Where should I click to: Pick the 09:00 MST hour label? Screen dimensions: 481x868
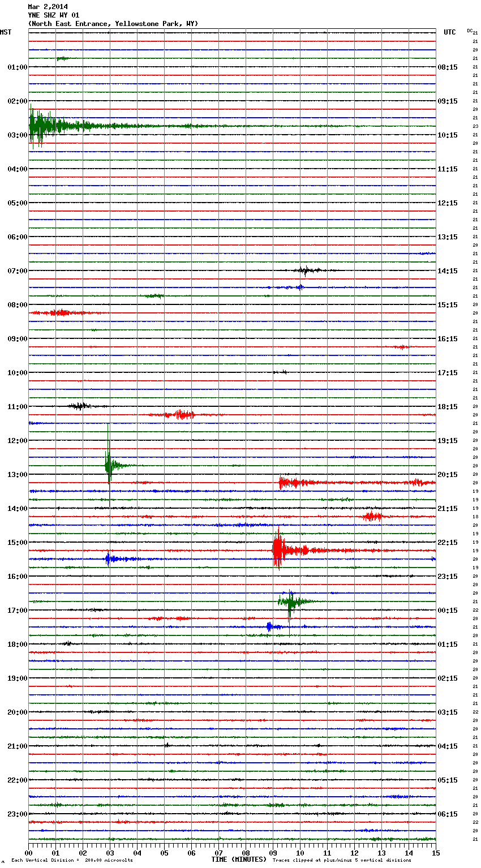[18, 339]
